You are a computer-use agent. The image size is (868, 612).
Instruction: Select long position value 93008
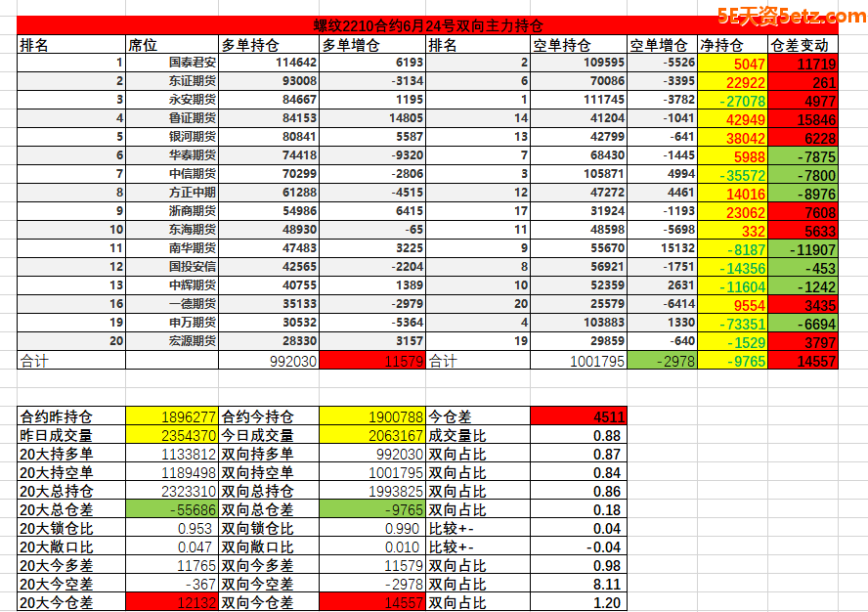coord(269,81)
